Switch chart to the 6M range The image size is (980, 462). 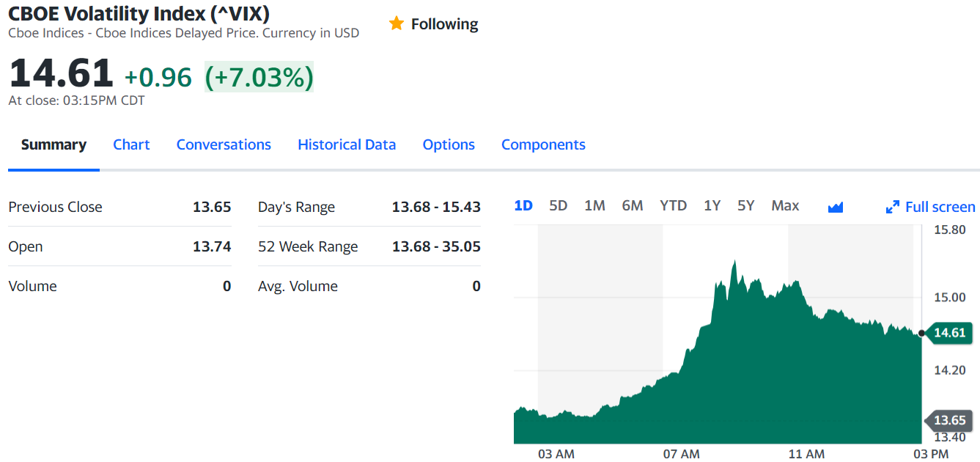coord(633,205)
